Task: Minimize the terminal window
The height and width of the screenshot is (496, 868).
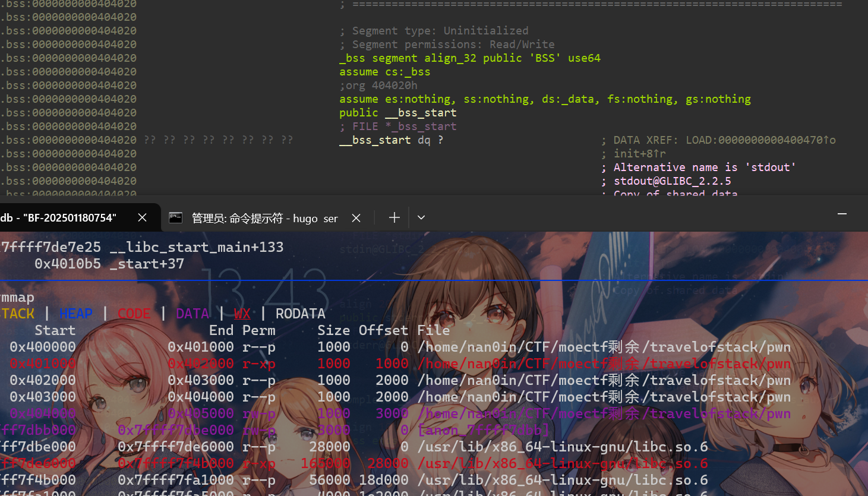Action: coord(842,214)
